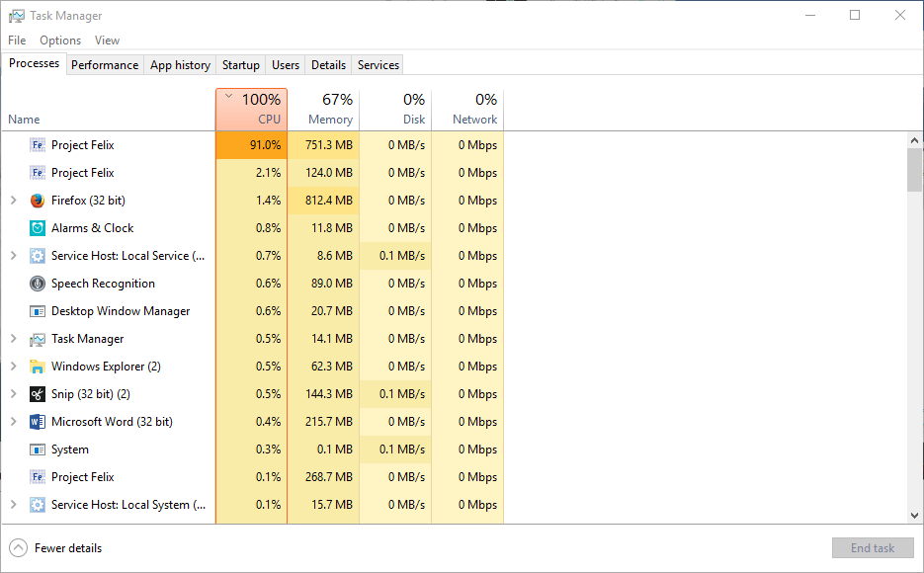Select the Processes tab
This screenshot has width=924, height=573.
coord(35,63)
